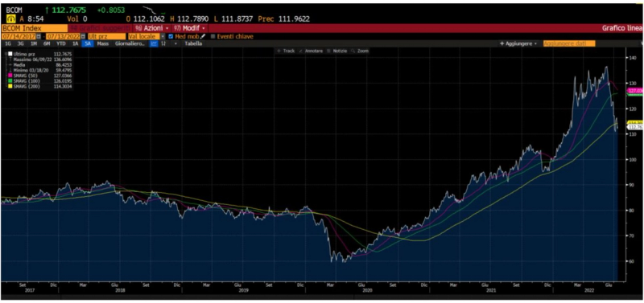Open the Zoom tool
The image size is (644, 303).
360,51
